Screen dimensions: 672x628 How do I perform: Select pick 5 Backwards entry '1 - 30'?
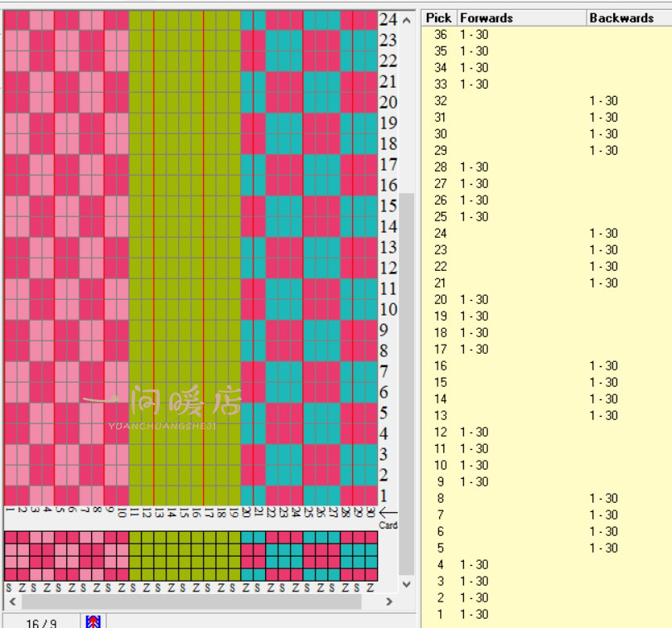tap(603, 548)
